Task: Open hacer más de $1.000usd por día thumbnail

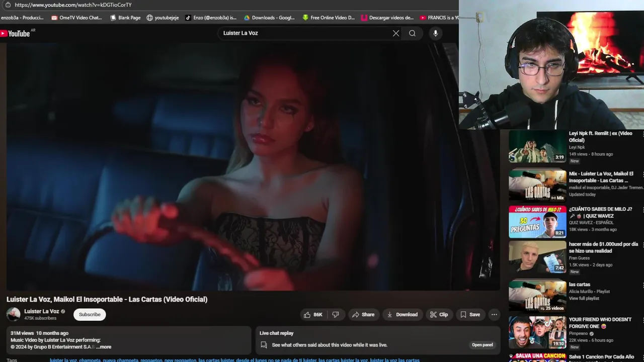Action: click(537, 257)
